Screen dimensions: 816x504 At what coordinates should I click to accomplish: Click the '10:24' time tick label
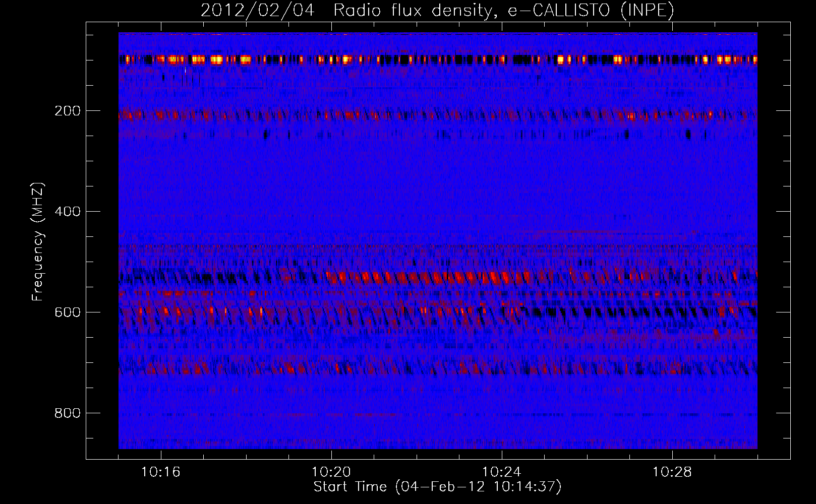[x=502, y=472]
